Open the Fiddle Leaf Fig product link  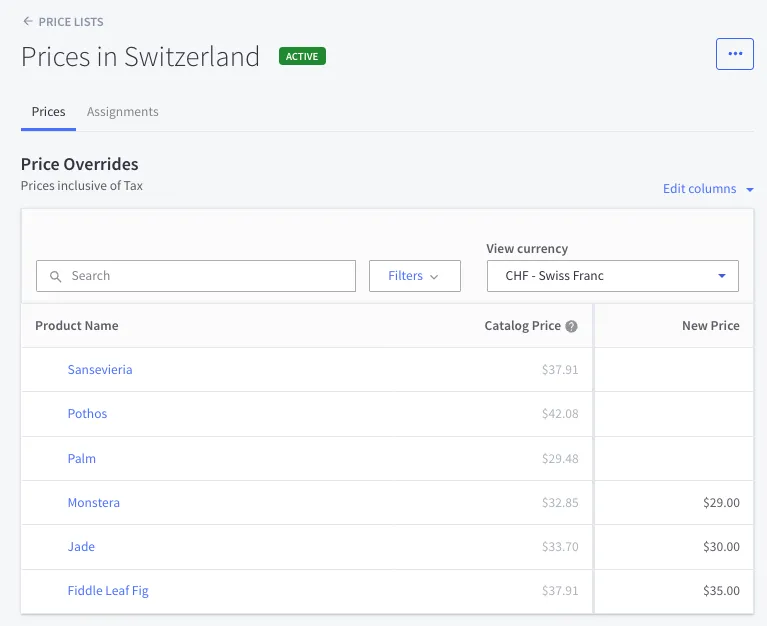coord(108,591)
